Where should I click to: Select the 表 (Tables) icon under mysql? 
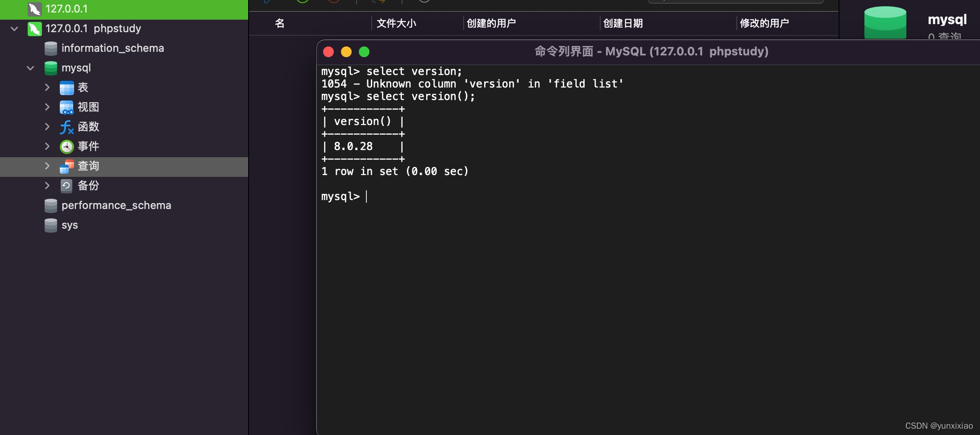pos(66,88)
